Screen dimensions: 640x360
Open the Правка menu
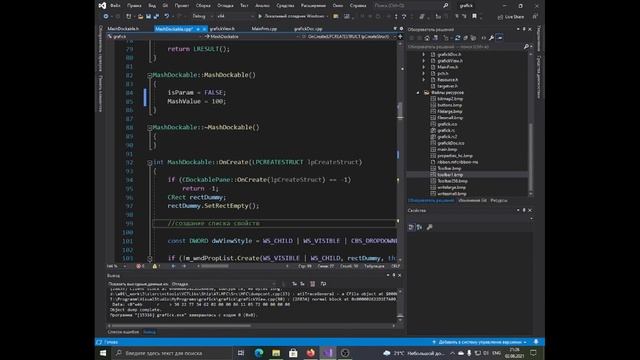(134, 6)
